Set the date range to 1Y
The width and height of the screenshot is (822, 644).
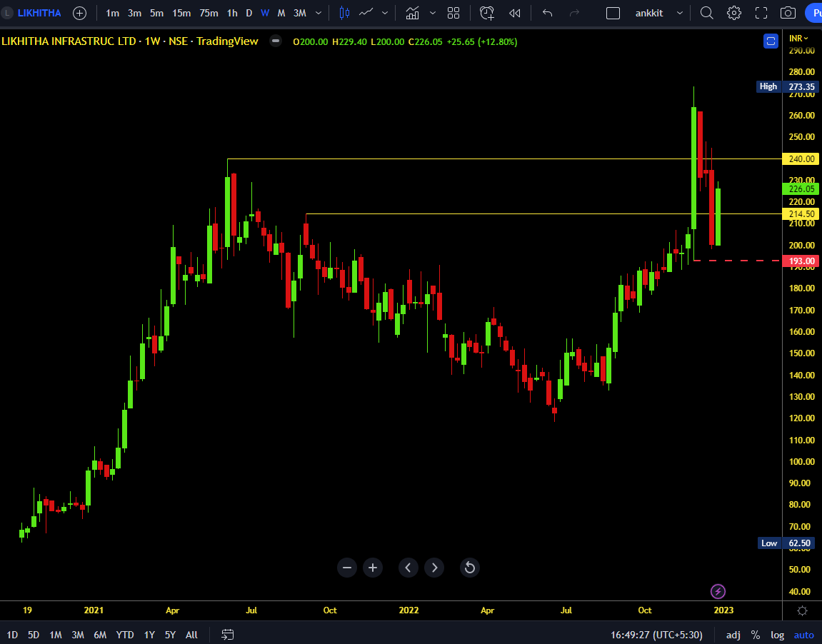[149, 635]
